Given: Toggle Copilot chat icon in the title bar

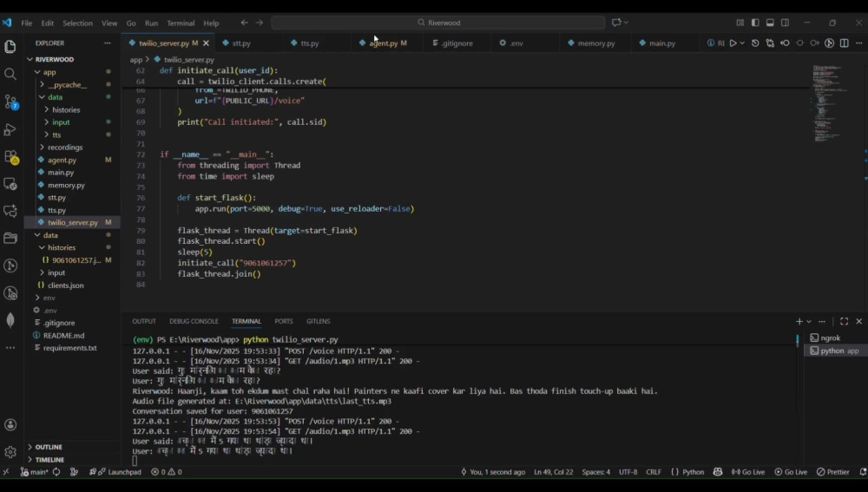Looking at the screenshot, I should (616, 23).
